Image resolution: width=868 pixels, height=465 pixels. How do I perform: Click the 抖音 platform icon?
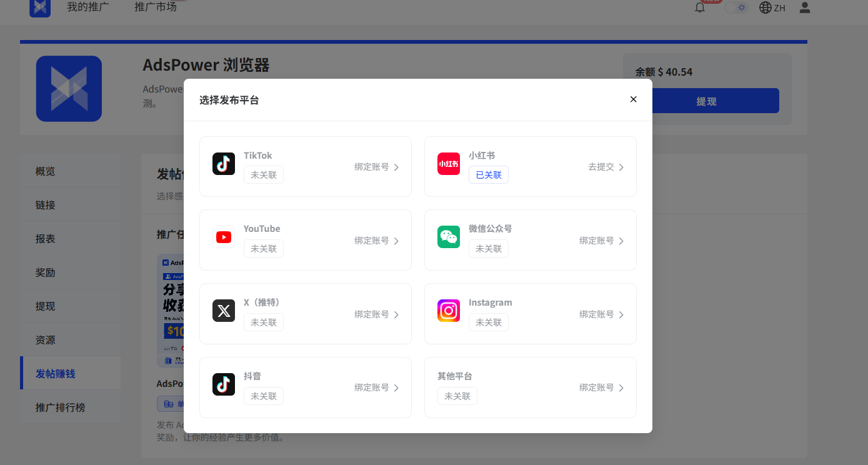[224, 384]
